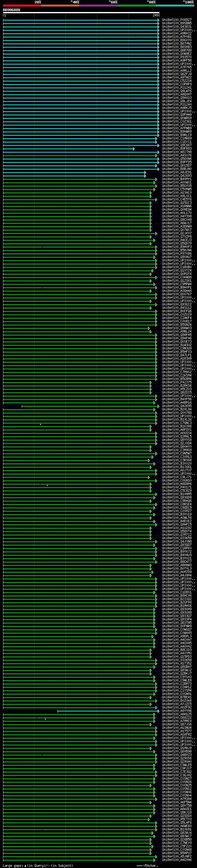The width and height of the screenshot is (197, 868).
Task: Select the UniRef100_Q93QD8 label
Action: point(177,497)
